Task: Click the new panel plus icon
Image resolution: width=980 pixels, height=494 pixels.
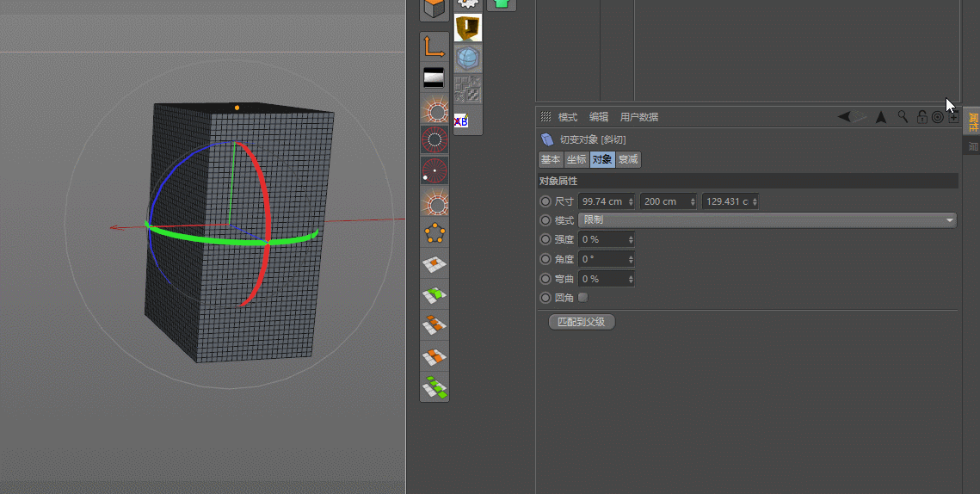Action: click(x=953, y=117)
